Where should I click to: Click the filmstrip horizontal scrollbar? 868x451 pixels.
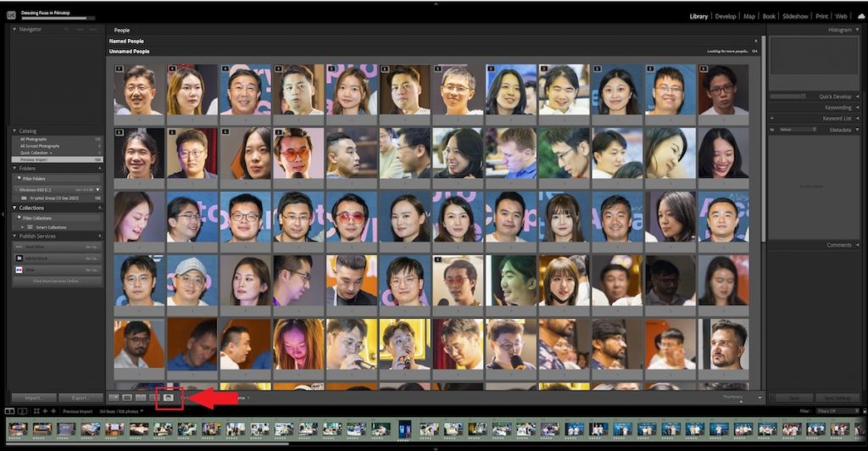tap(148, 443)
